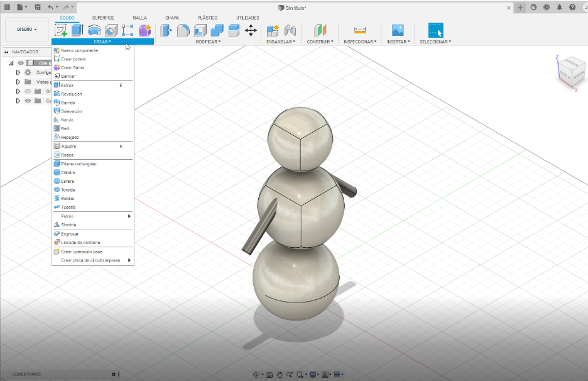Toggle visibility eye of Origin folder
This screenshot has height=381, width=588.
pyautogui.click(x=28, y=91)
